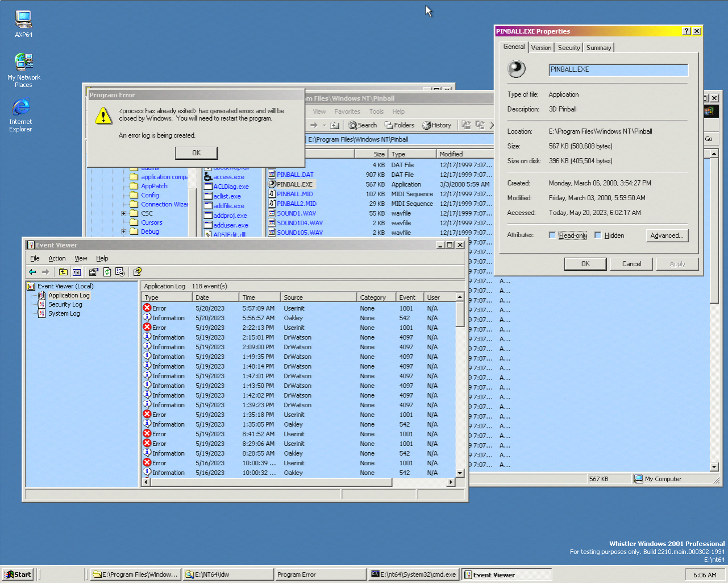728x583 pixels.
Task: Click the Export List icon in Event Viewer
Action: click(120, 272)
